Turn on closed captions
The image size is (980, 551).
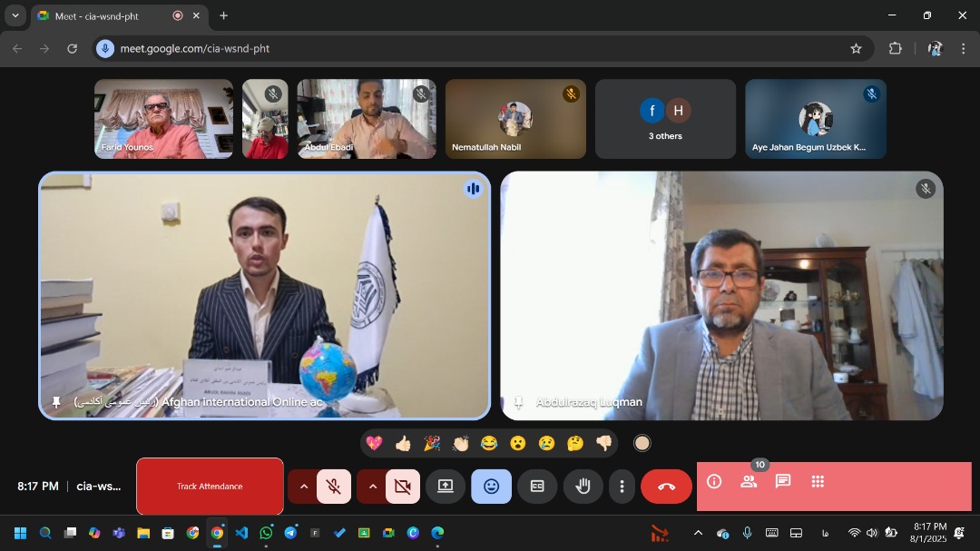click(x=537, y=487)
